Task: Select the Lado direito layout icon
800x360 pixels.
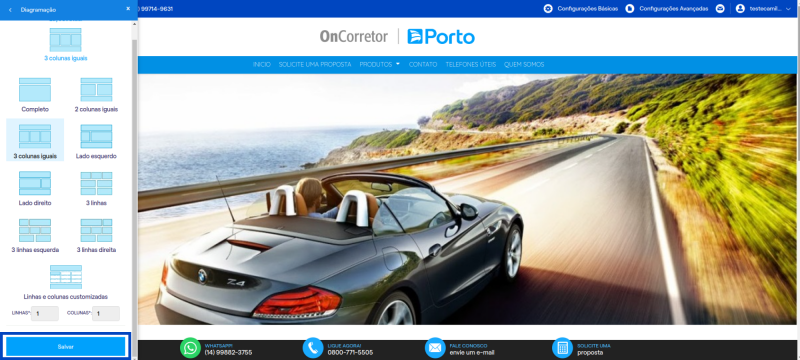Action: (35, 183)
